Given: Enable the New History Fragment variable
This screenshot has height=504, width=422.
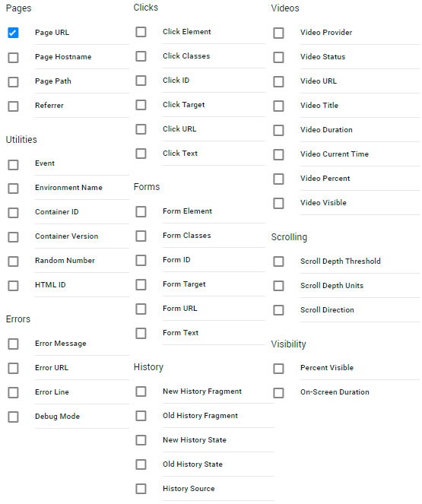Looking at the screenshot, I should coord(141,391).
